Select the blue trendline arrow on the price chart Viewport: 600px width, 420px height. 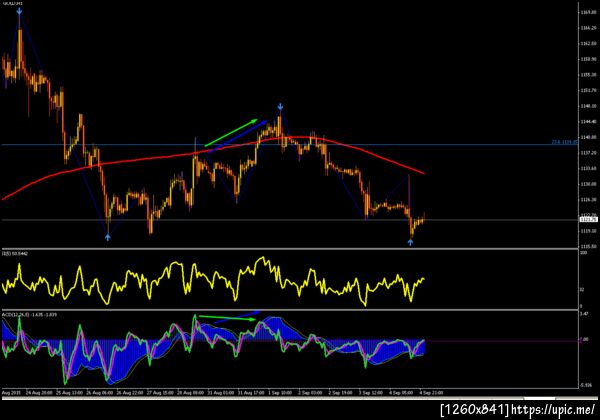click(237, 137)
